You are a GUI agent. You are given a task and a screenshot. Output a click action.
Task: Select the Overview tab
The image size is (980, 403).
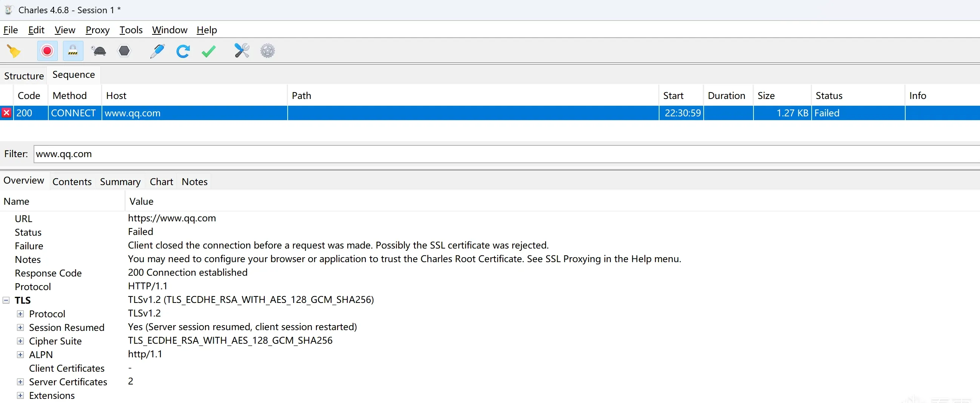coord(23,181)
